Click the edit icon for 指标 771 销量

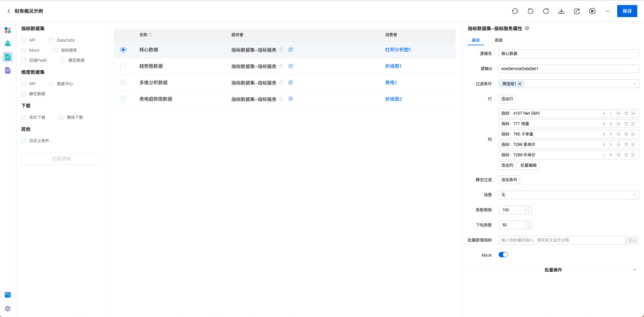coord(633,123)
